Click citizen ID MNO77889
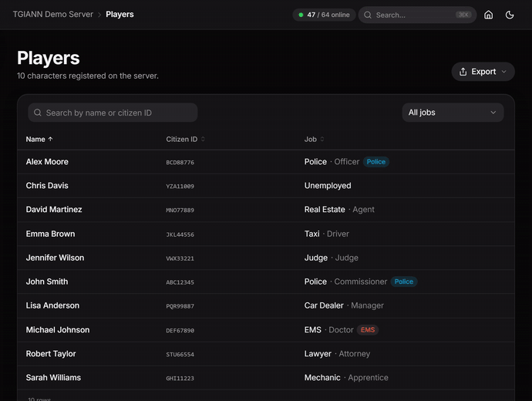 [x=180, y=211]
